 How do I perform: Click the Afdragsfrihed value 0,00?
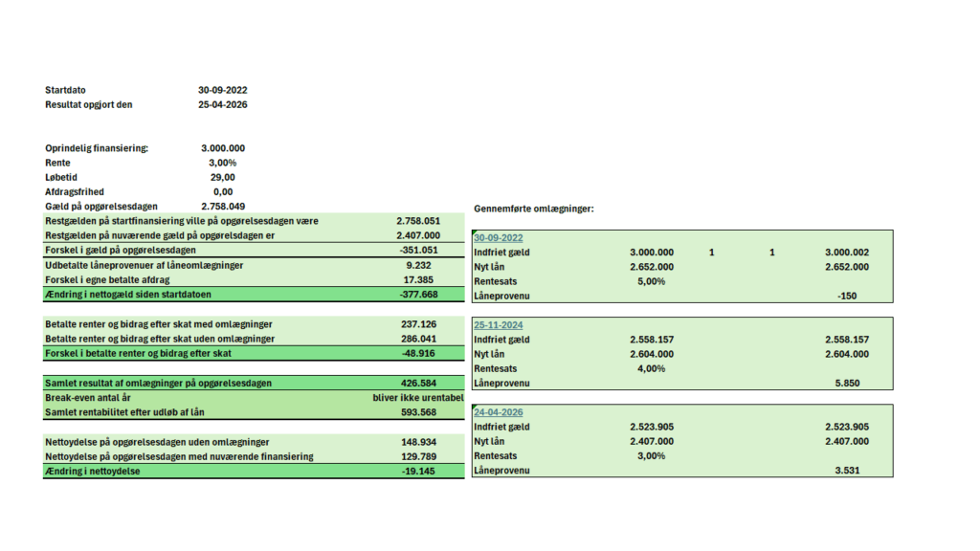[x=222, y=191]
